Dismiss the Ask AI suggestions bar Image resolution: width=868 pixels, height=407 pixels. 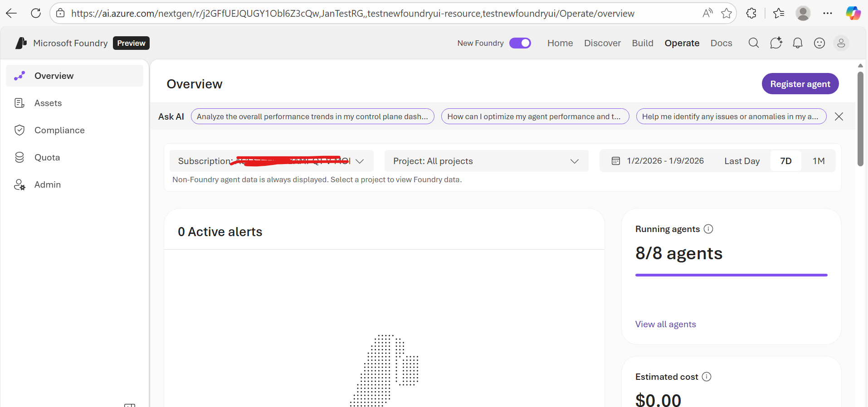[x=839, y=116]
